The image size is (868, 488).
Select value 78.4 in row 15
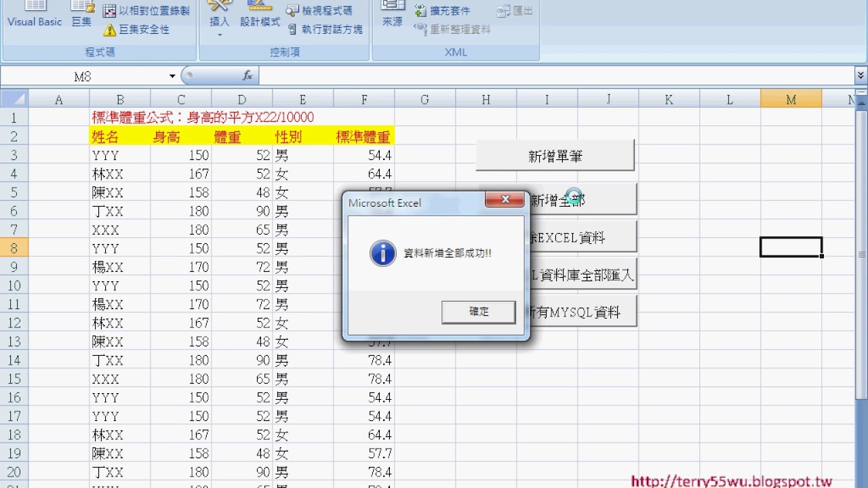coord(364,379)
